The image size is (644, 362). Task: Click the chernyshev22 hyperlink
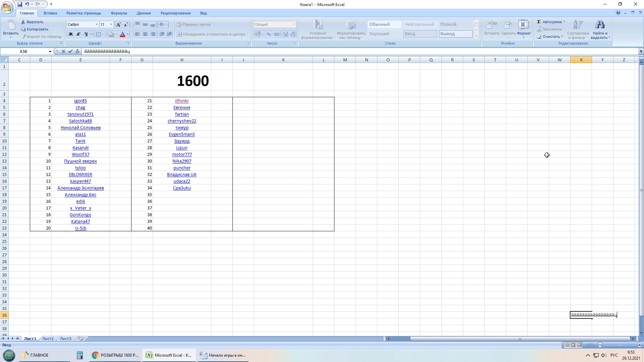tap(182, 121)
